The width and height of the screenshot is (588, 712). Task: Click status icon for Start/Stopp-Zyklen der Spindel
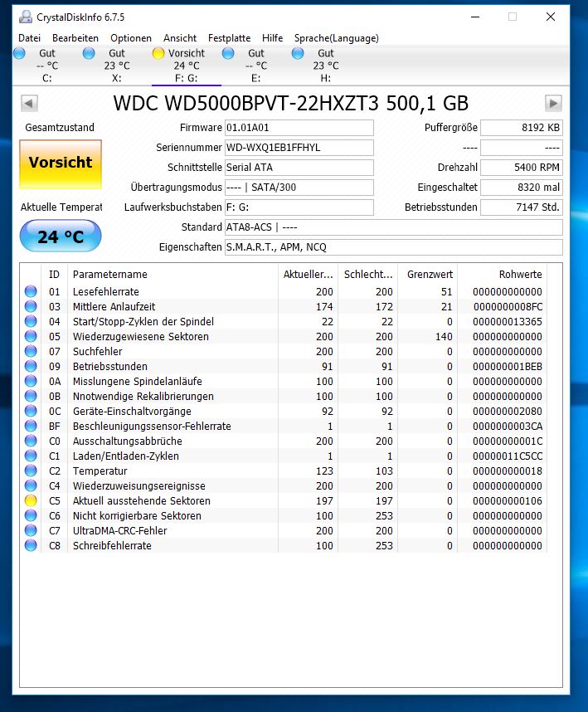tap(31, 321)
